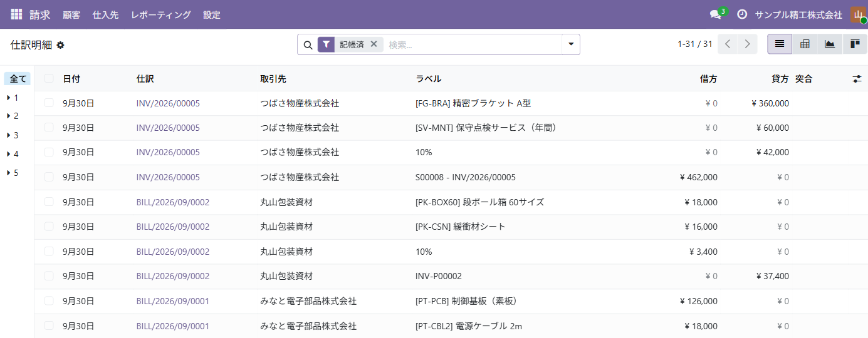
Task: Check the row with credit ¥ 42,000
Action: [49, 152]
